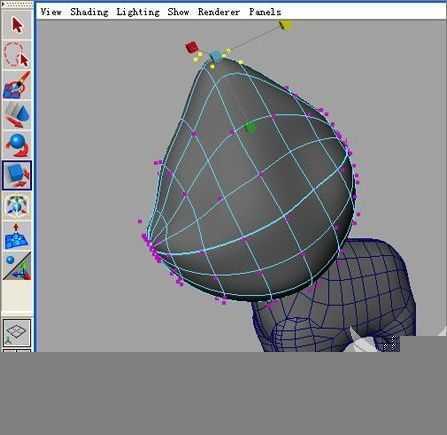The width and height of the screenshot is (447, 435).
Task: Open the Panels menu
Action: (265, 12)
